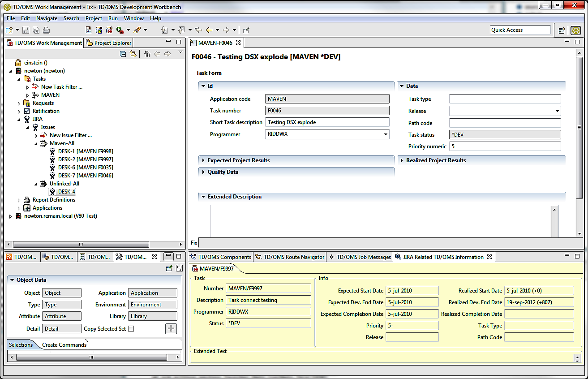Click the back navigation arrow in Work Management view
This screenshot has height=379, width=588.
coord(157,53)
